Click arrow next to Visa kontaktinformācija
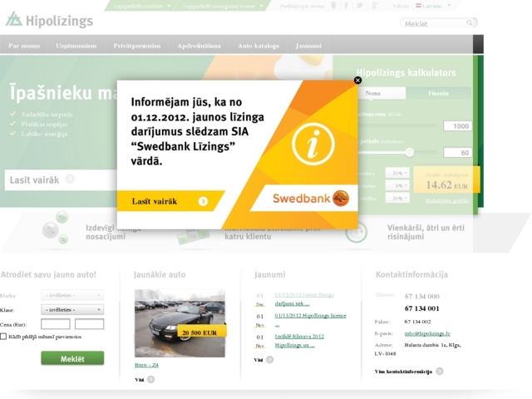 click(x=440, y=372)
